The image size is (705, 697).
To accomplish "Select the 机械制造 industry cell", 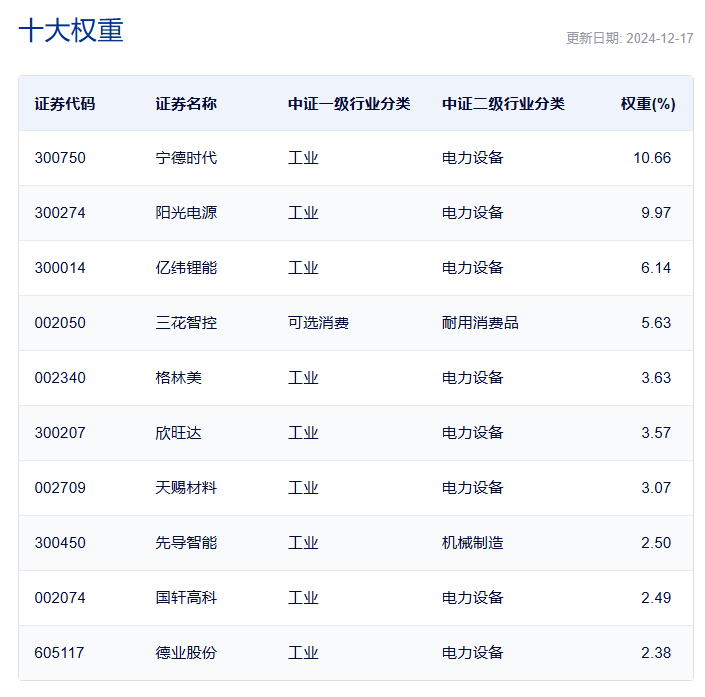I will [472, 543].
